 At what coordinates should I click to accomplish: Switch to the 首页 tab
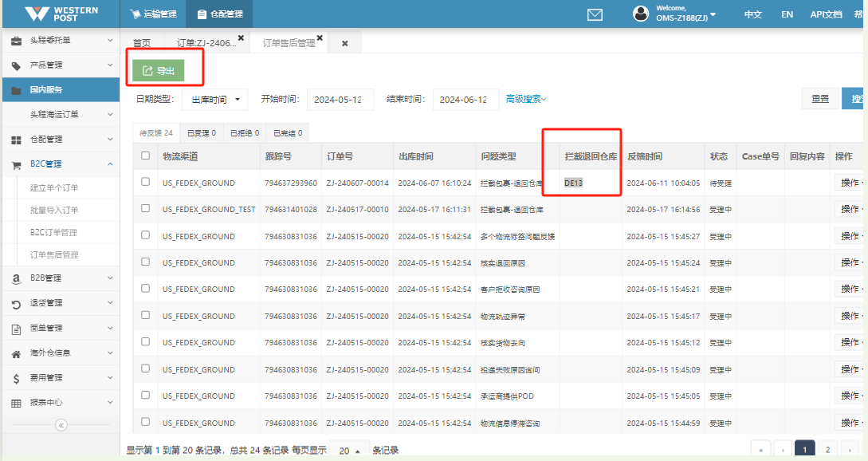[x=142, y=42]
